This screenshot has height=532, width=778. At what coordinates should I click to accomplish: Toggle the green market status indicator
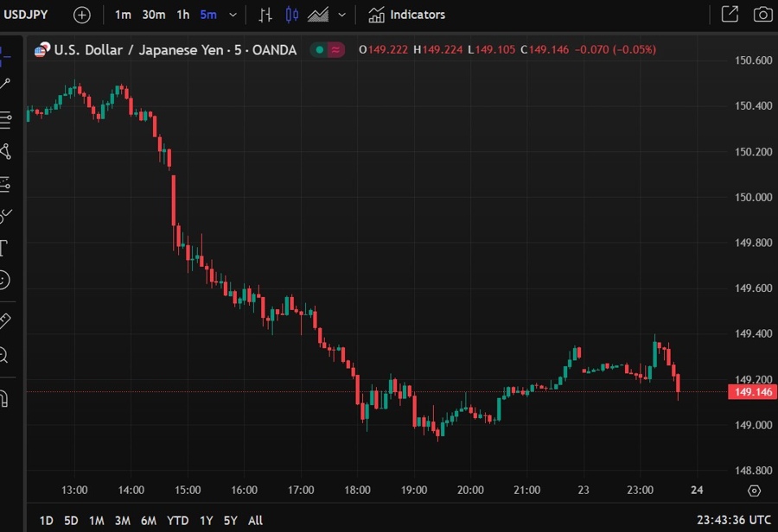[x=320, y=49]
